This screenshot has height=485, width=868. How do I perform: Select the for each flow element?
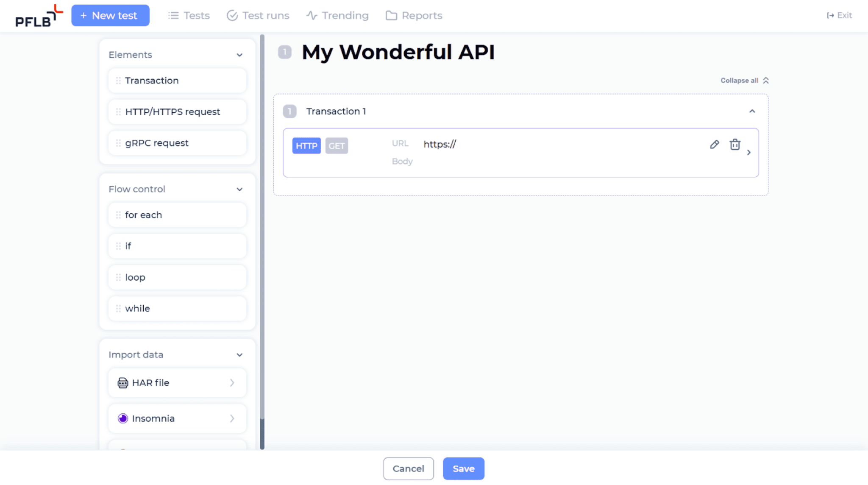point(177,215)
